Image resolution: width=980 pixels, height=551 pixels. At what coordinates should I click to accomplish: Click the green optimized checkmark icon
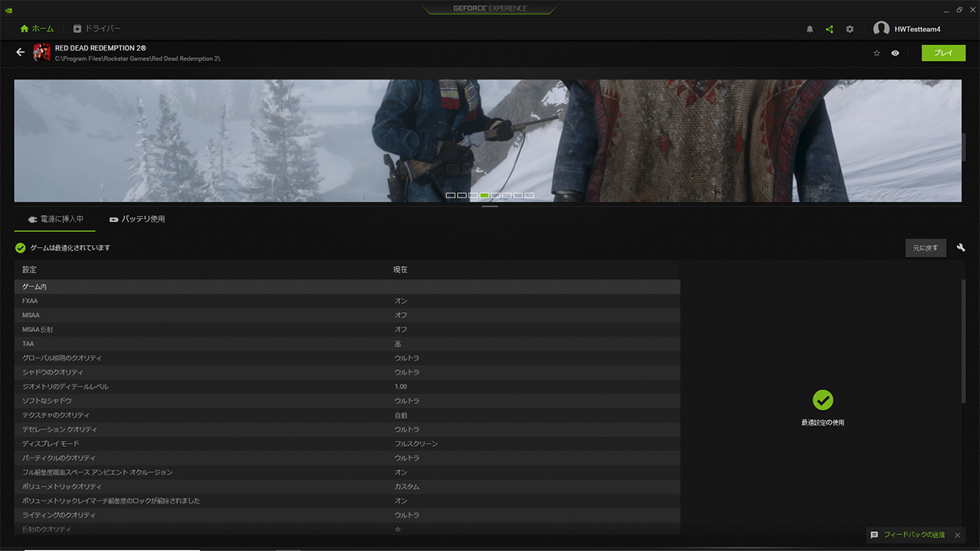point(20,248)
